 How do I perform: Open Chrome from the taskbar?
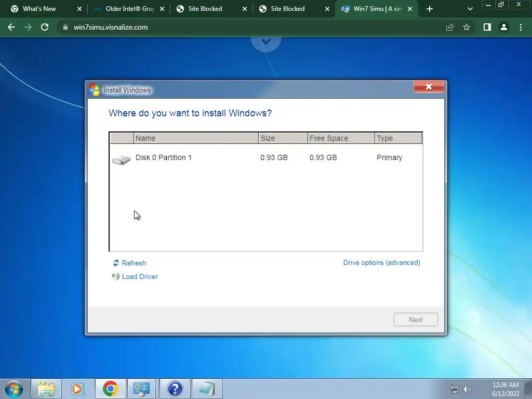coord(110,389)
